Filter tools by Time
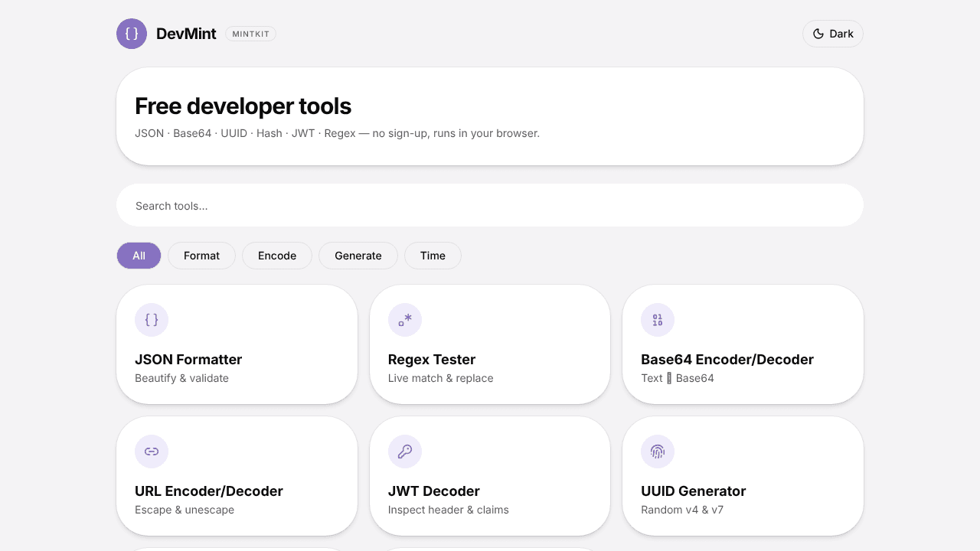 coord(433,256)
